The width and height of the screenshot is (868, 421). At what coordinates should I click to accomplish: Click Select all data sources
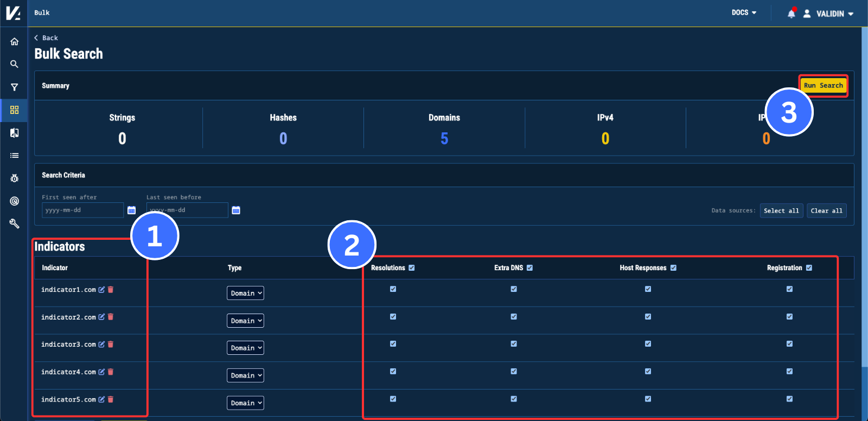(781, 210)
